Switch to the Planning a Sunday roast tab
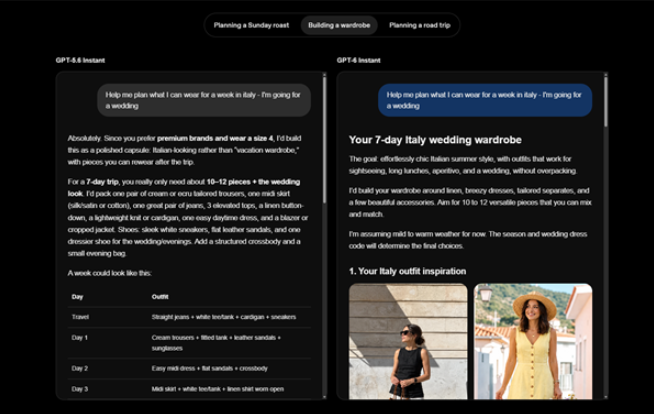Screen dimensions: 654x414 point(251,25)
